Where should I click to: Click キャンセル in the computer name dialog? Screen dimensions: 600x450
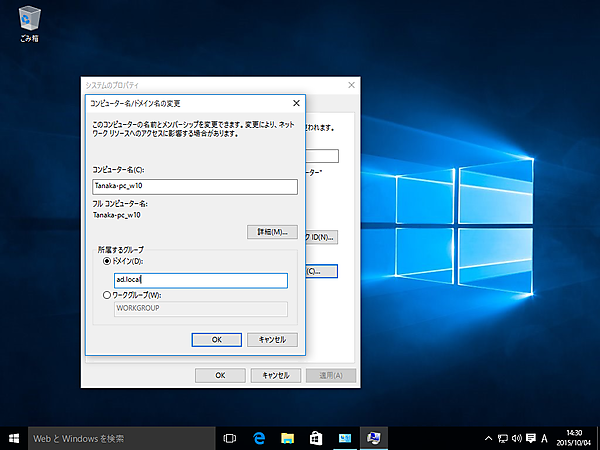(x=272, y=340)
